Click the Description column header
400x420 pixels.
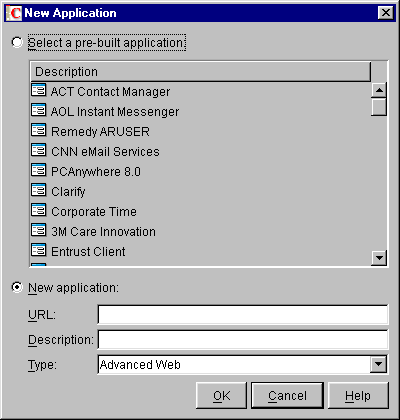pyautogui.click(x=201, y=71)
